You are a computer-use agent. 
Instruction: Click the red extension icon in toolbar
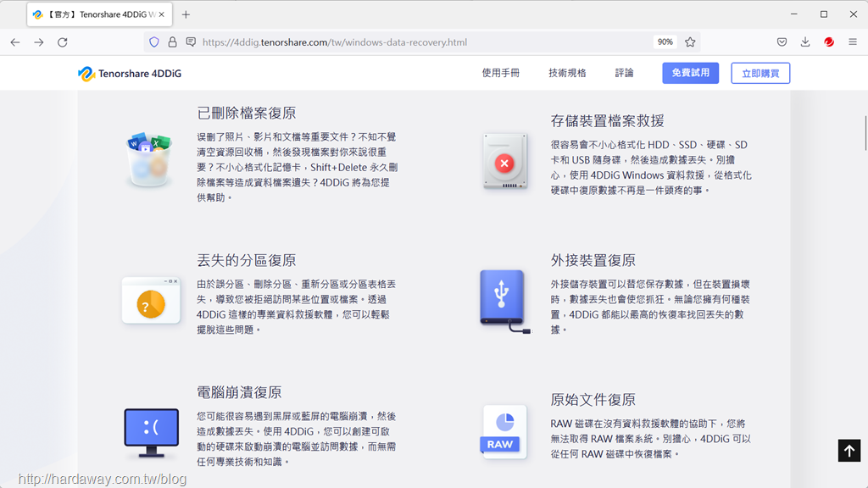point(829,42)
